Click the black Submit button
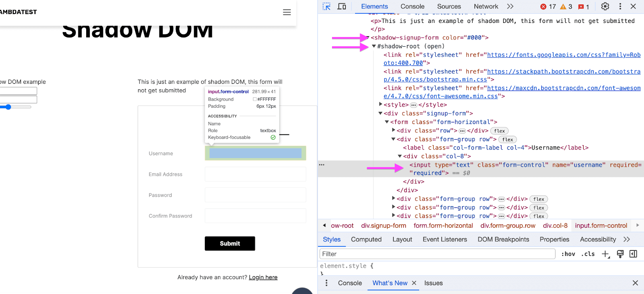Image resolution: width=644 pixels, height=294 pixels. pos(230,243)
